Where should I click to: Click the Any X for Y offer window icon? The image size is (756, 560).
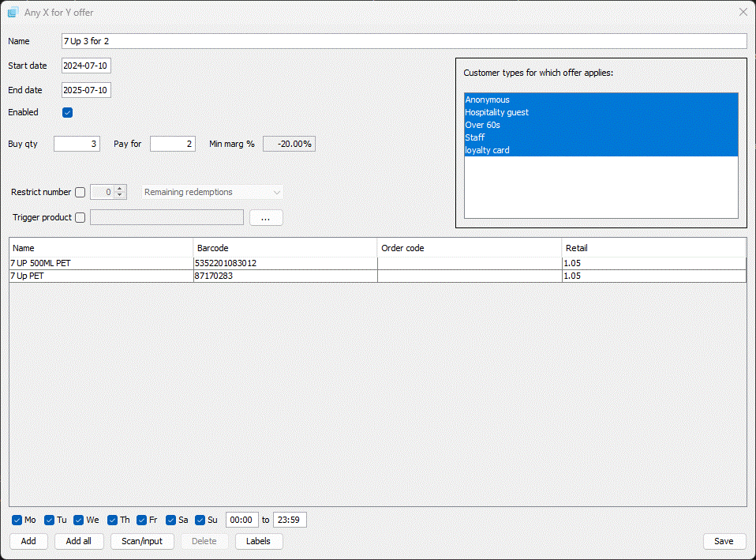point(13,13)
